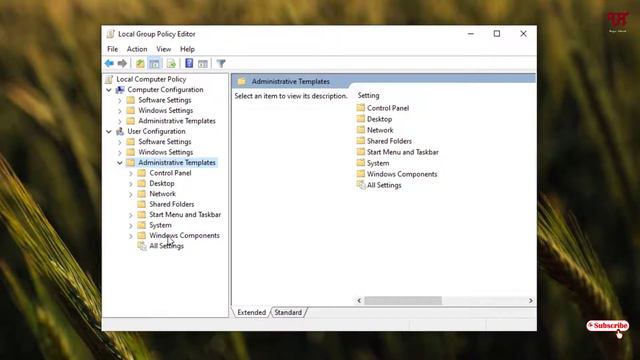Image resolution: width=640 pixels, height=360 pixels.
Task: Collapse Administrative Templates under User Configuration
Action: coord(120,163)
